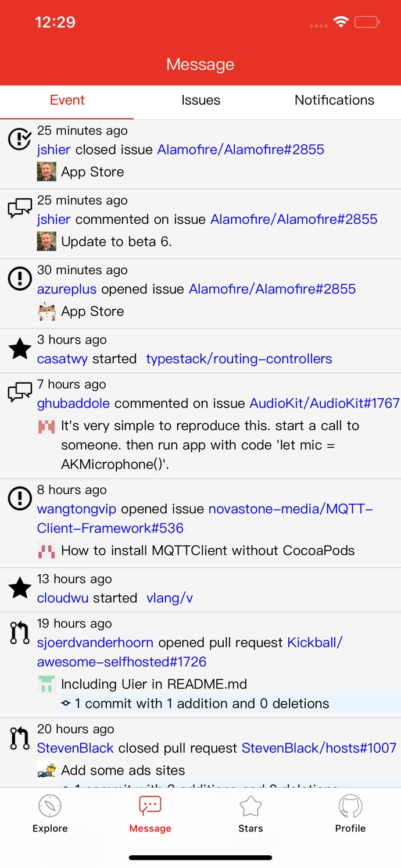Image resolution: width=401 pixels, height=868 pixels.
Task: Switch to the Notifications tab
Action: [x=334, y=100]
